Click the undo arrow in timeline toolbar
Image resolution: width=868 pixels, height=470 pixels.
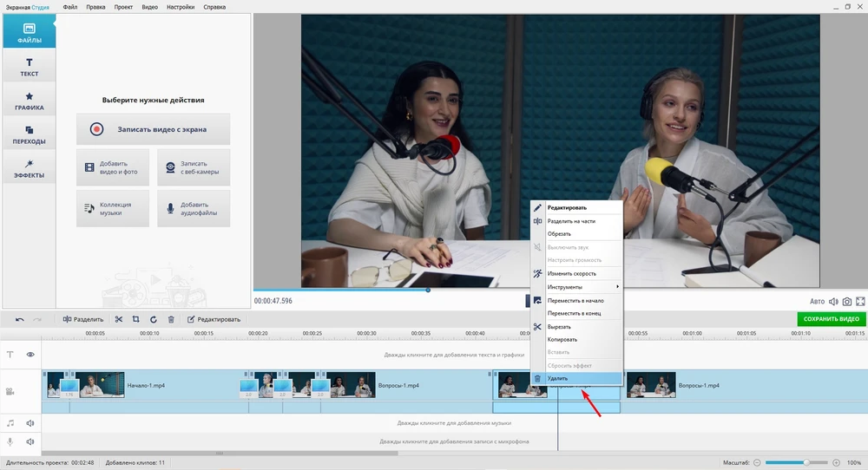(20, 319)
